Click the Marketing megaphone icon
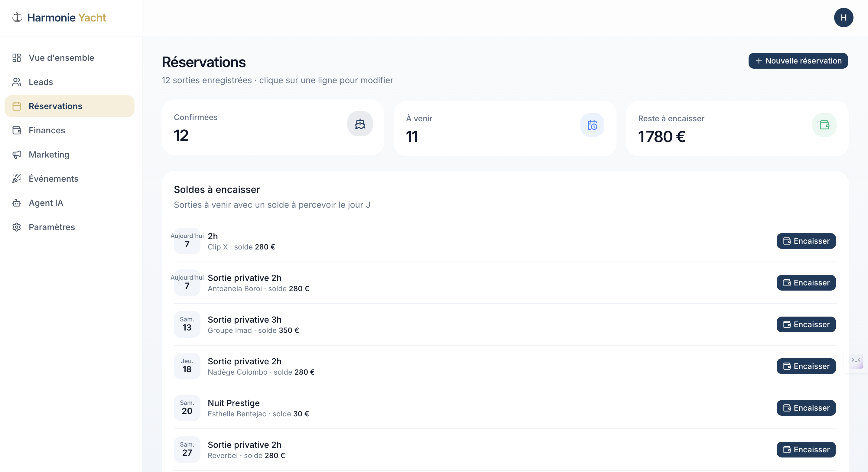Image resolution: width=868 pixels, height=472 pixels. pyautogui.click(x=17, y=155)
